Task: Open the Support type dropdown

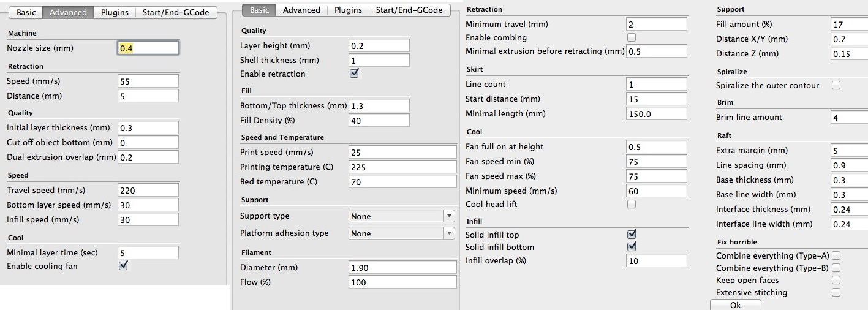Action: (402, 216)
